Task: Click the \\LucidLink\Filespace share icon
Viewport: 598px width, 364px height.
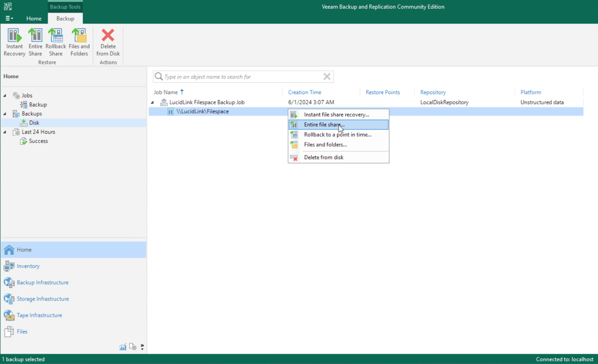Action: (x=170, y=111)
